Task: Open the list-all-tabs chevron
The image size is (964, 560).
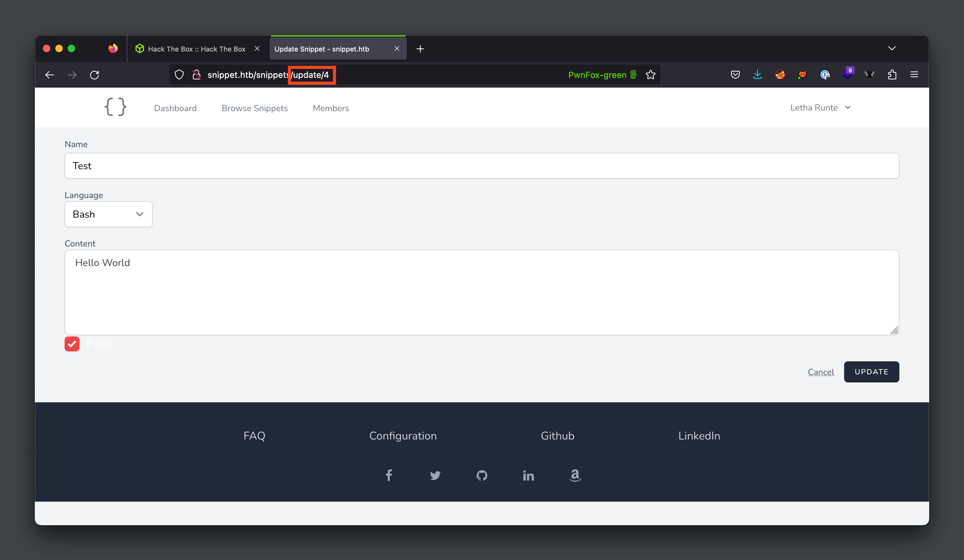Action: coord(892,48)
